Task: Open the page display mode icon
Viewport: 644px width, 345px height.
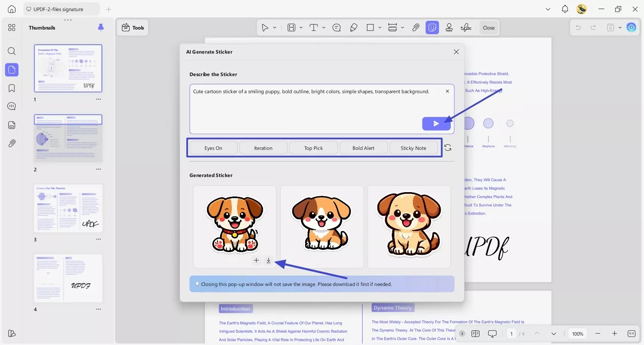Action: [475, 334]
